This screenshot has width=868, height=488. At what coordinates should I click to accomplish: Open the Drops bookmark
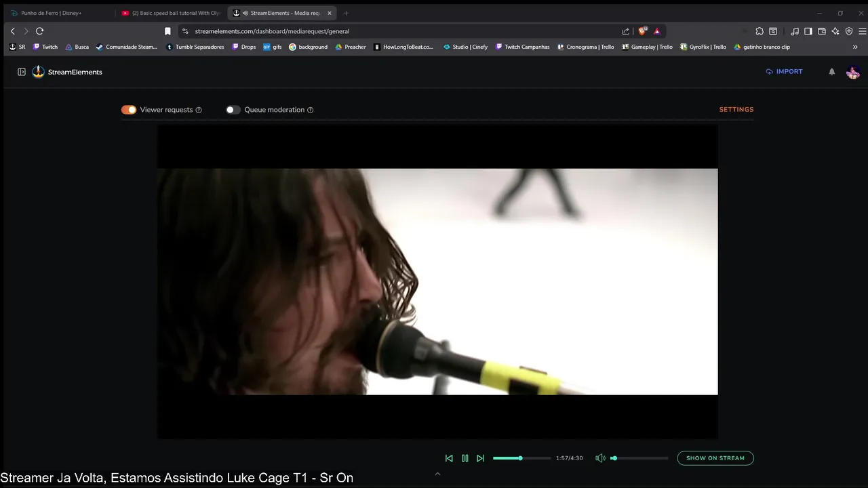click(243, 47)
